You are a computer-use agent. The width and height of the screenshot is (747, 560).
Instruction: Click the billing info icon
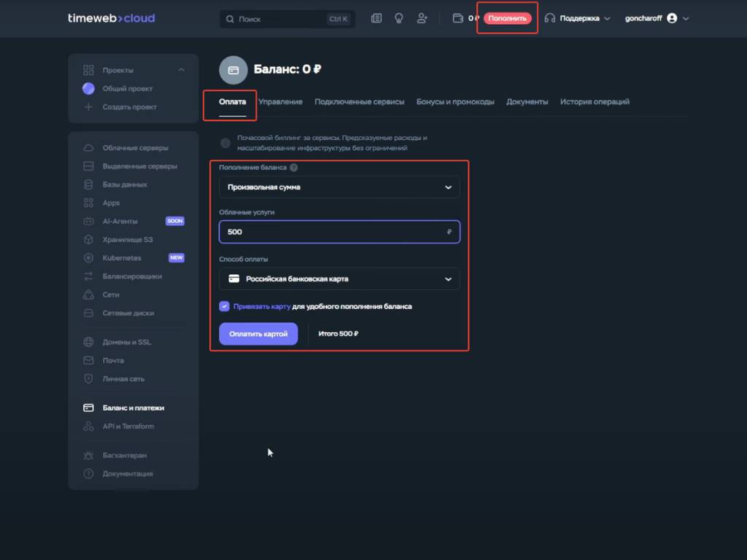225,142
